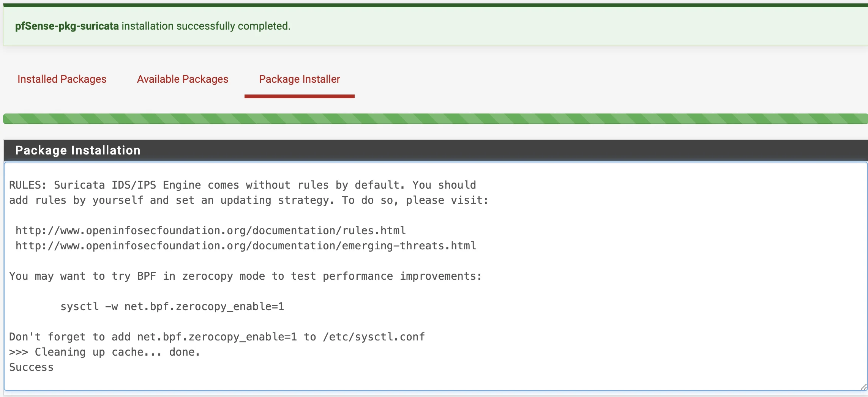Select the Package Installer tab

pyautogui.click(x=300, y=79)
